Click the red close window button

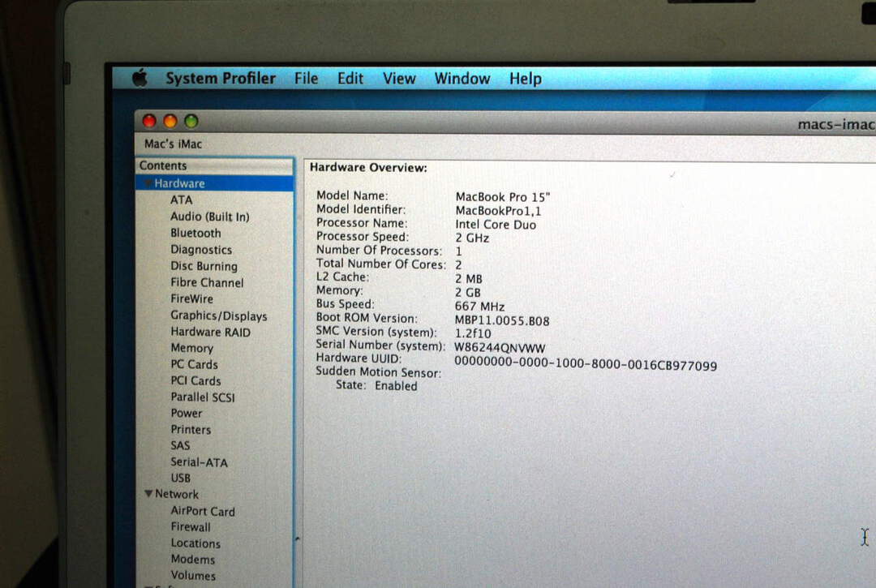(x=149, y=122)
